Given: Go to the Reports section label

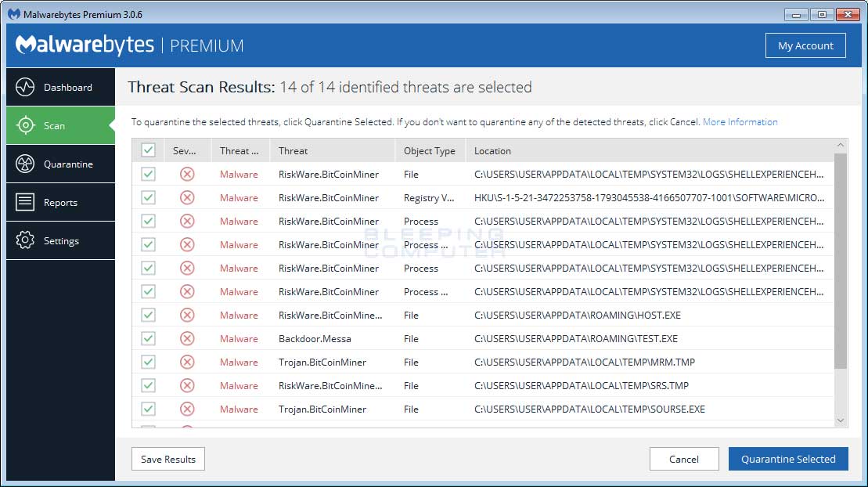Looking at the screenshot, I should [60, 203].
